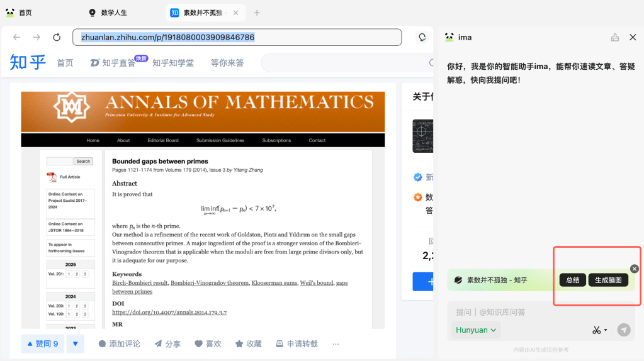644x361 pixels.
Task: Expand the Hunyuan model dropdown
Action: pos(476,330)
